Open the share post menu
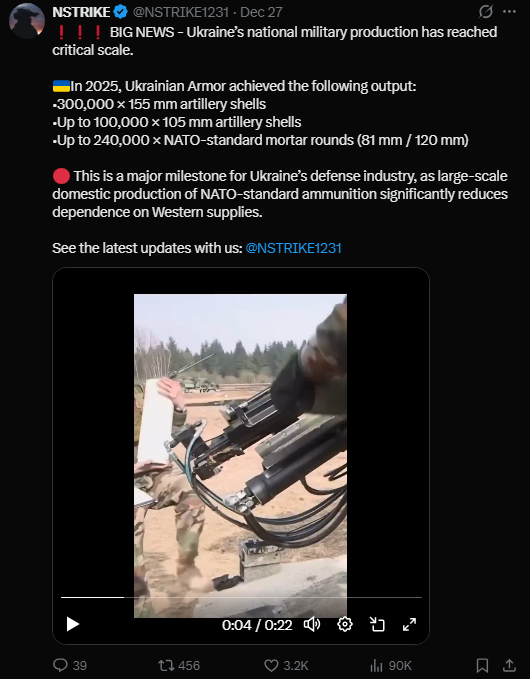This screenshot has width=530, height=679. 510,665
